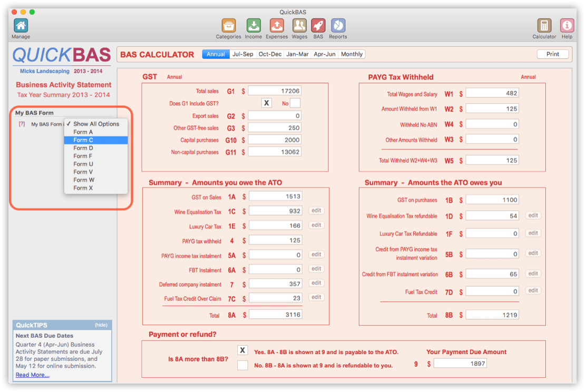Image resolution: width=585 pixels, height=392 pixels.
Task: Open the Reports toolbar icon
Action: click(x=338, y=26)
